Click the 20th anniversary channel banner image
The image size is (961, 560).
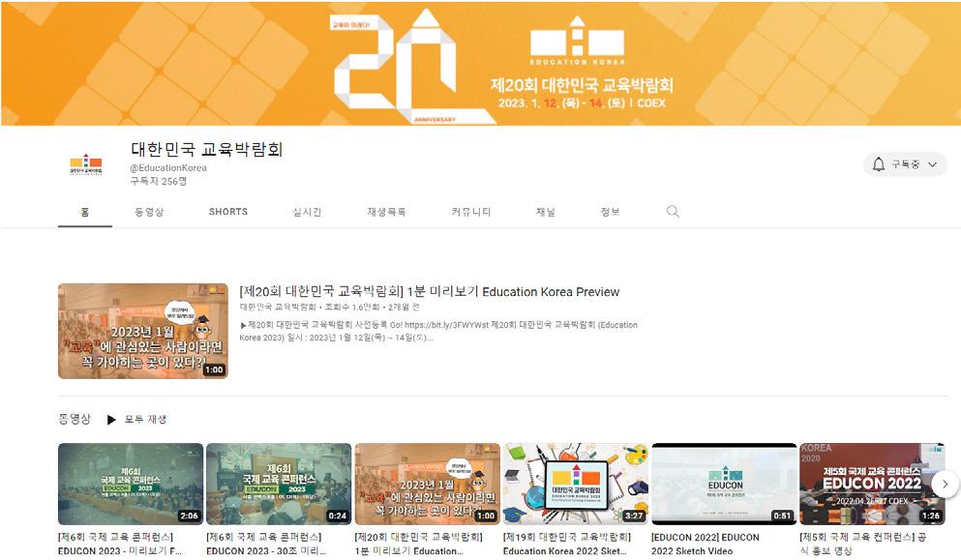coord(480,63)
